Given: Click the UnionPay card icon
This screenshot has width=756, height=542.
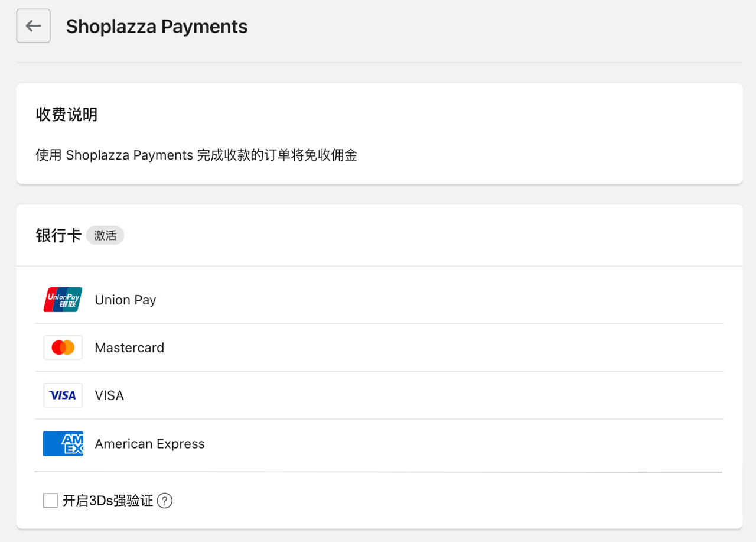Looking at the screenshot, I should pyautogui.click(x=63, y=300).
